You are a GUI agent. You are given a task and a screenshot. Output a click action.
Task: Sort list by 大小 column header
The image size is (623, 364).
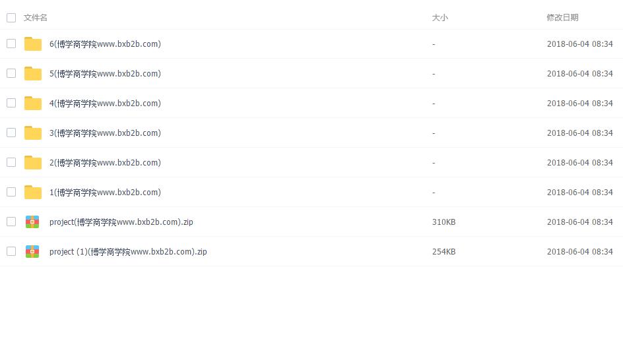[440, 18]
